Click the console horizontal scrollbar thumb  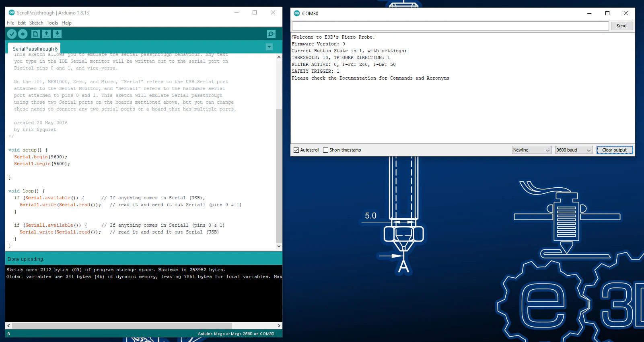click(x=122, y=326)
